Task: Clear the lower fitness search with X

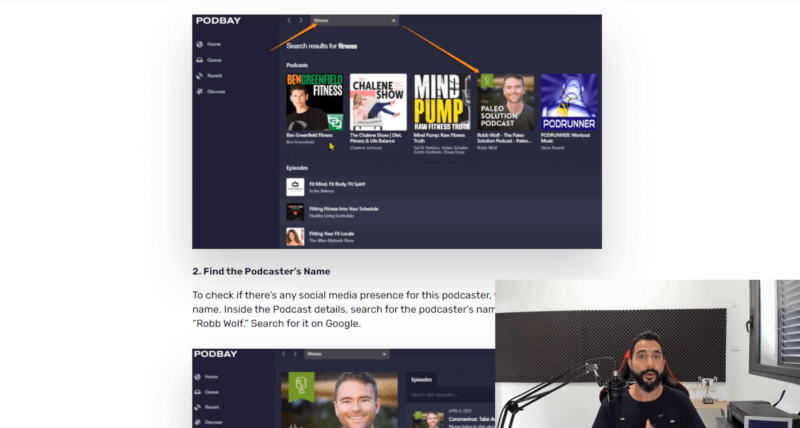Action: pyautogui.click(x=384, y=354)
